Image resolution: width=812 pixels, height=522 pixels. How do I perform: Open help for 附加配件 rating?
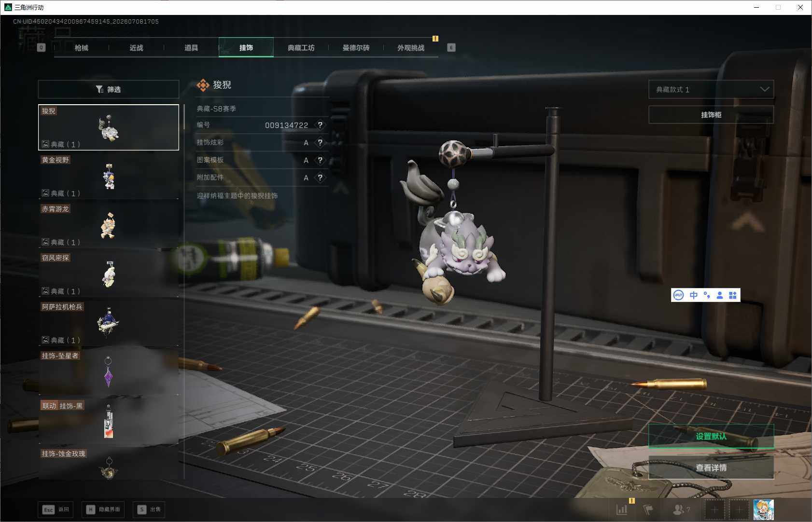pos(320,178)
